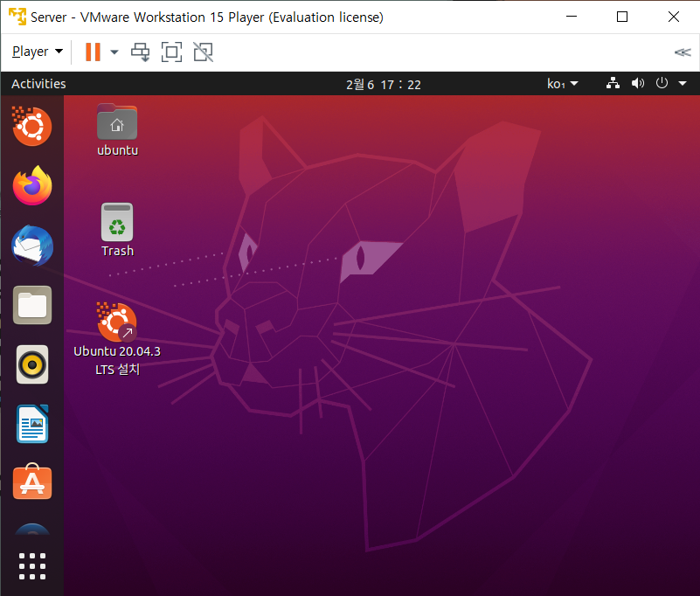
Task: Toggle Unity mode icon
Action: (x=203, y=52)
